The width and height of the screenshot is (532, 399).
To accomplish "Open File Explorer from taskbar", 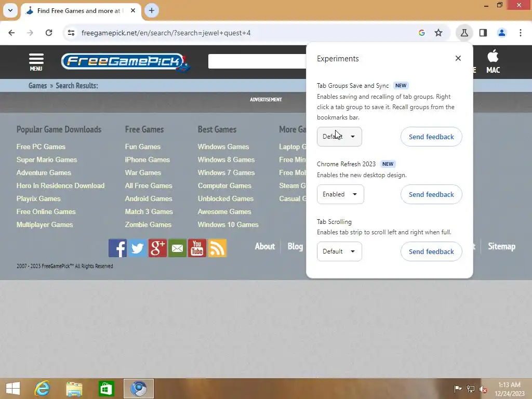I will [74, 389].
